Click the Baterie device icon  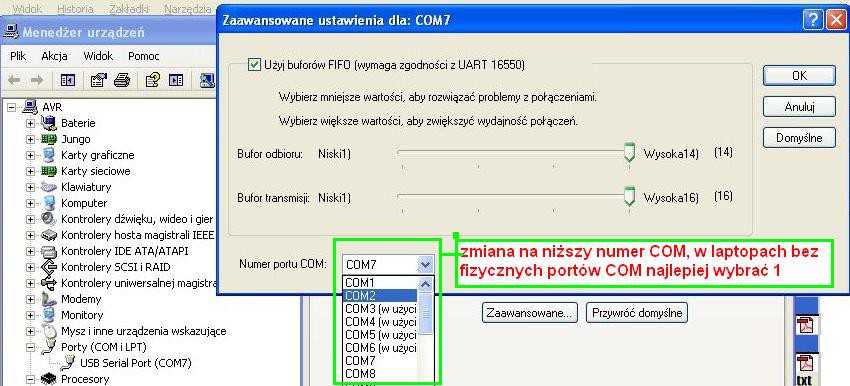point(49,123)
